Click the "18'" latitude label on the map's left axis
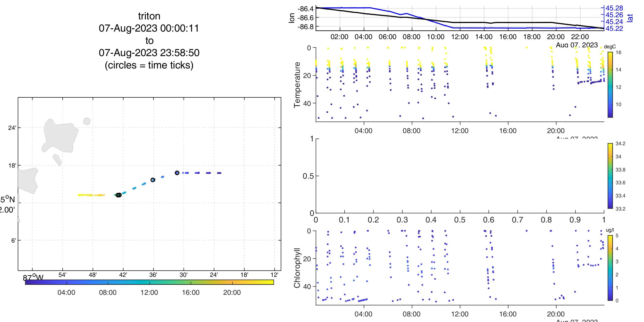This screenshot has width=644, height=322. 12,166
